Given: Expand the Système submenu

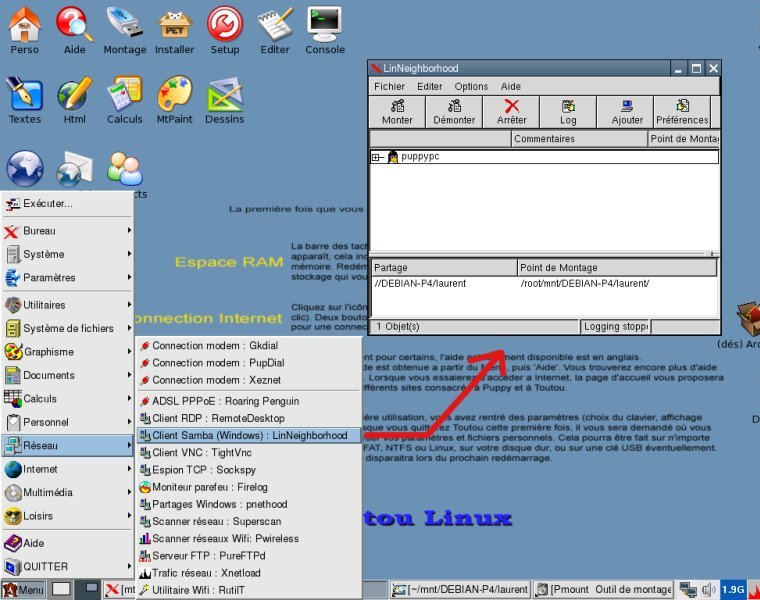Looking at the screenshot, I should click(66, 254).
